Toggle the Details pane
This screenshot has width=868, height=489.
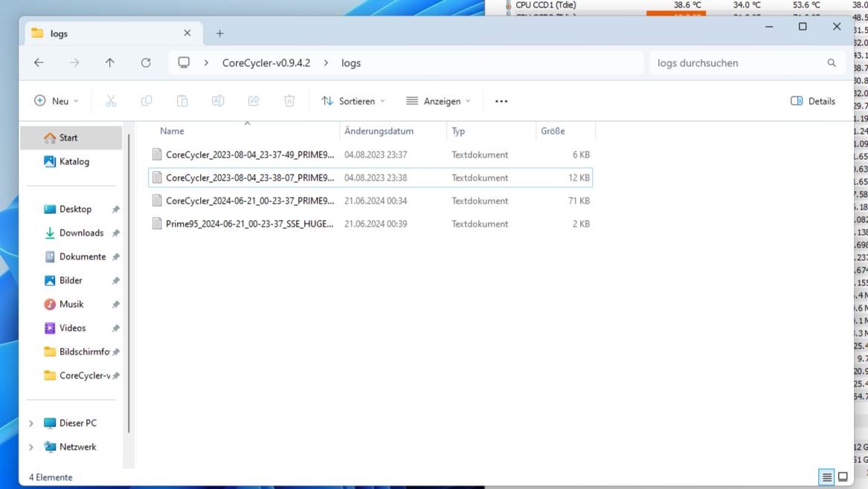pyautogui.click(x=813, y=101)
